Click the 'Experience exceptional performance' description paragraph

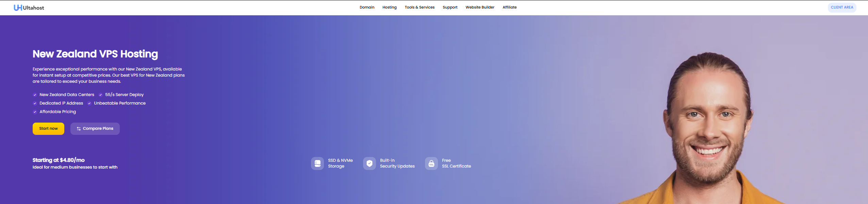(109, 75)
